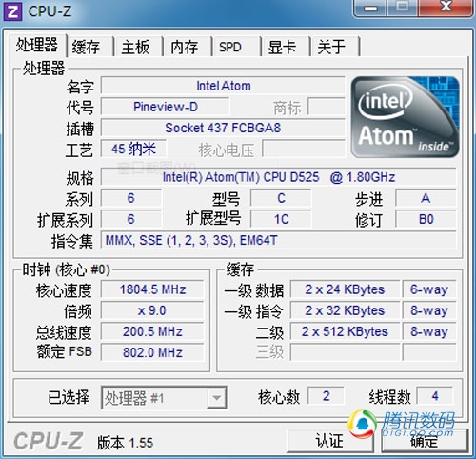Minimize the CPU-Z window
The width and height of the screenshot is (476, 459).
(370, 8)
